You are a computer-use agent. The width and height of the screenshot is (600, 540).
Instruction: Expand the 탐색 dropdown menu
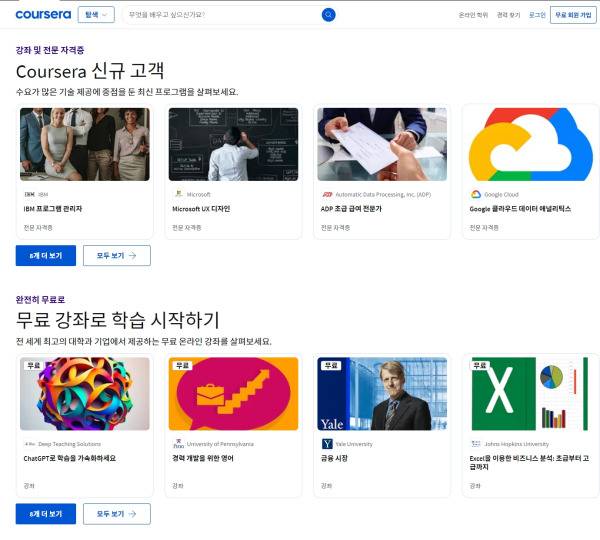point(96,15)
